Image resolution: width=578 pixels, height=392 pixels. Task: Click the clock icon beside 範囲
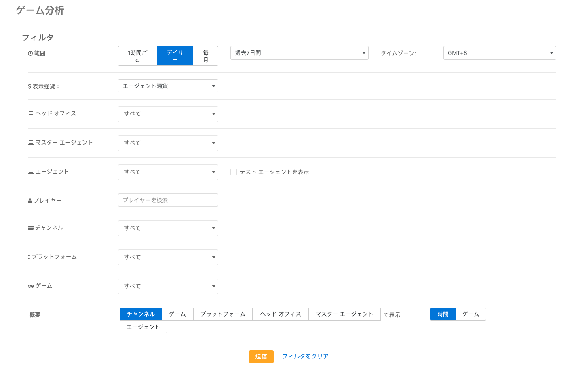(30, 53)
